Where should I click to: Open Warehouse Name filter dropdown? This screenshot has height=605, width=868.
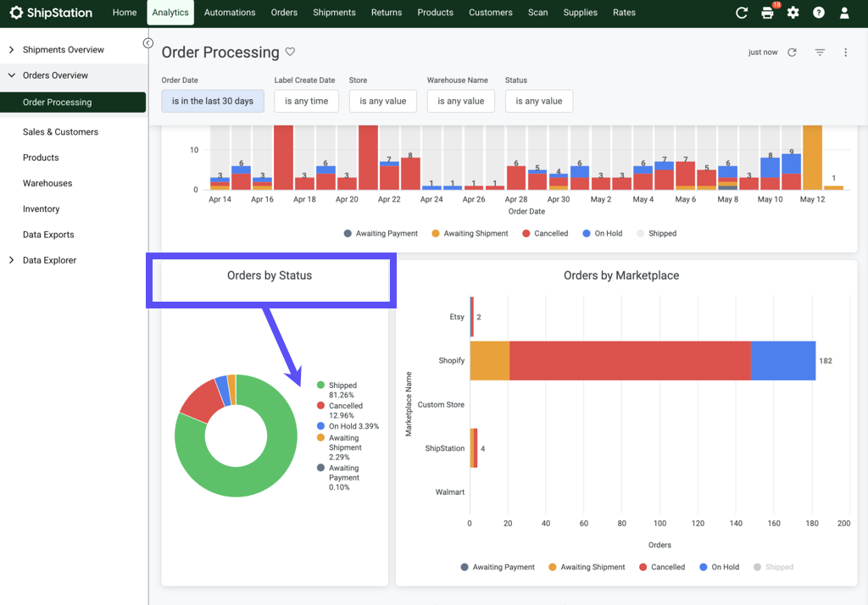[460, 101]
